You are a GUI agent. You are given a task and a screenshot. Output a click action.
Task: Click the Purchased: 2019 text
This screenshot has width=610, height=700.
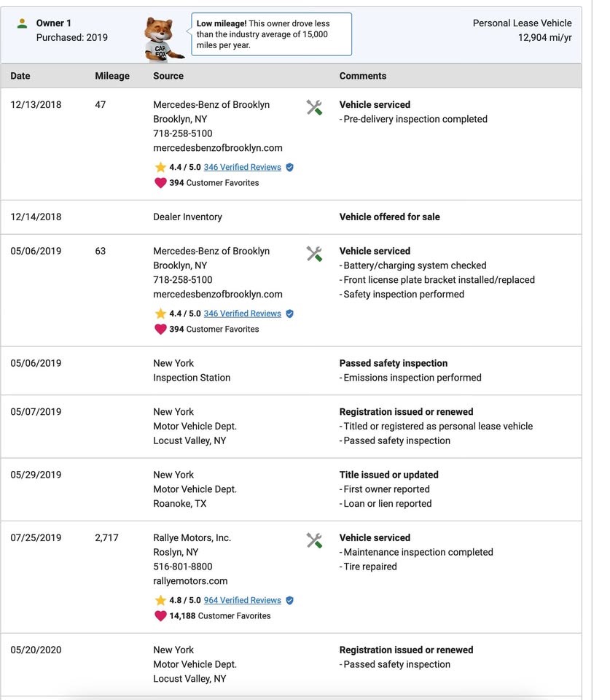pos(72,37)
